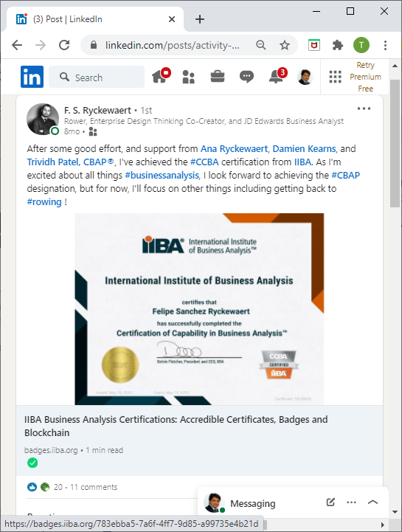Click the browser Forward arrow
The height and width of the screenshot is (532, 402).
(41, 45)
